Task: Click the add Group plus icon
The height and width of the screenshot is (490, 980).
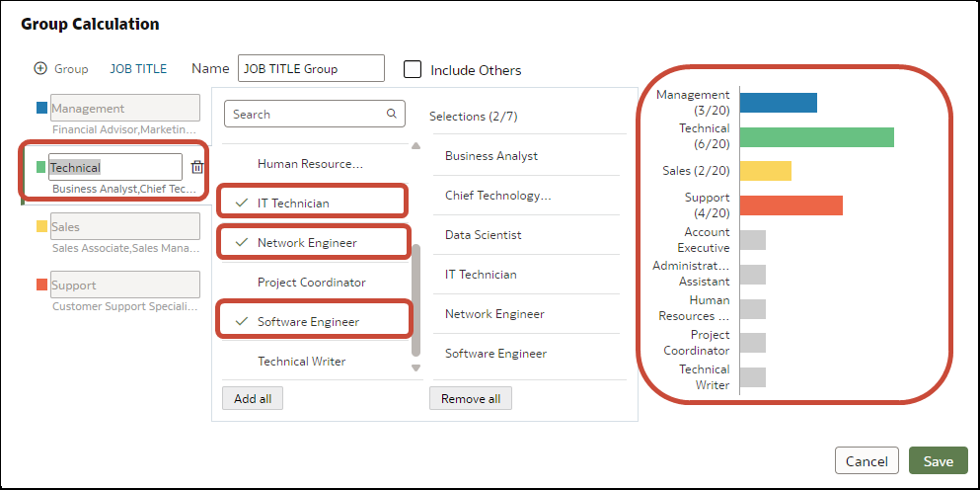Action: (40, 69)
